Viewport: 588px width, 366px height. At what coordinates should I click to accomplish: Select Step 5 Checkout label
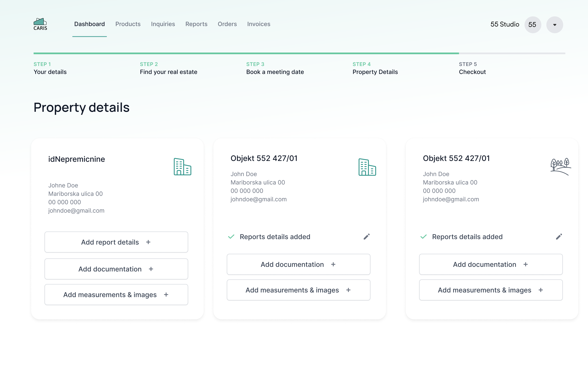point(472,72)
